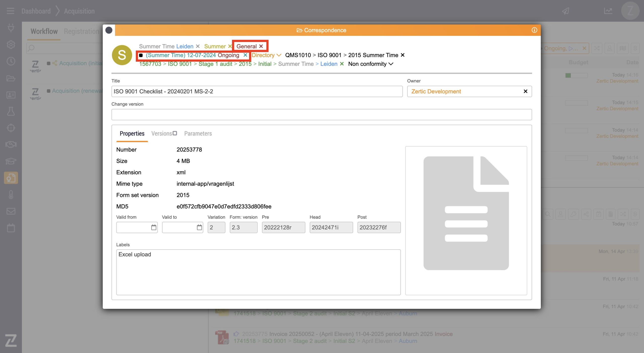Toggle the black square status on Summer Time project
Image resolution: width=644 pixels, height=353 pixels.
coord(141,55)
